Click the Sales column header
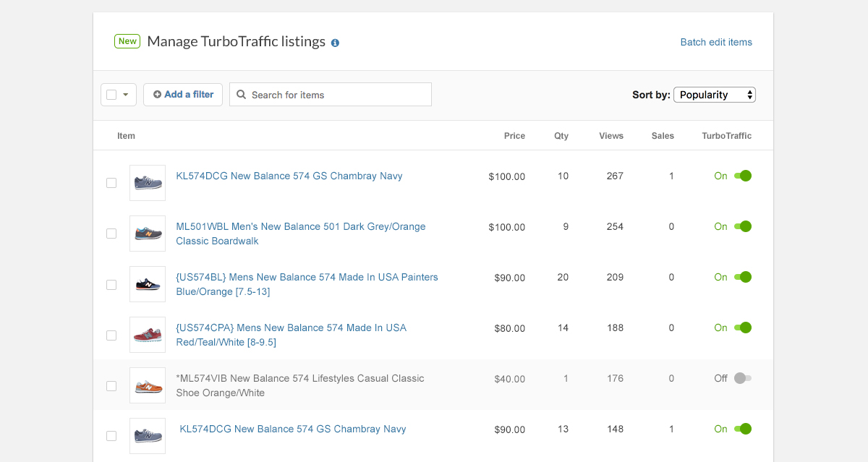This screenshot has width=868, height=462. (663, 136)
